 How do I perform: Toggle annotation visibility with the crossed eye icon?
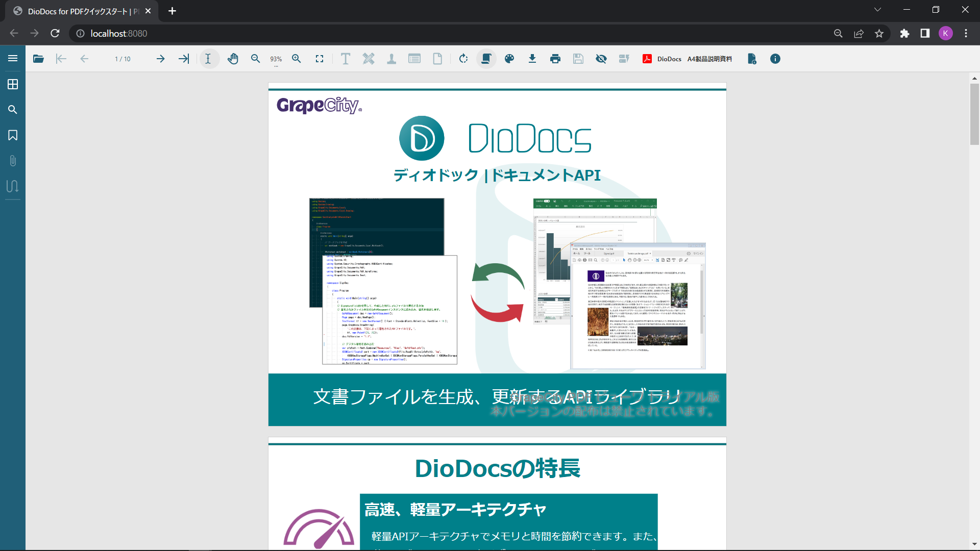tap(601, 59)
